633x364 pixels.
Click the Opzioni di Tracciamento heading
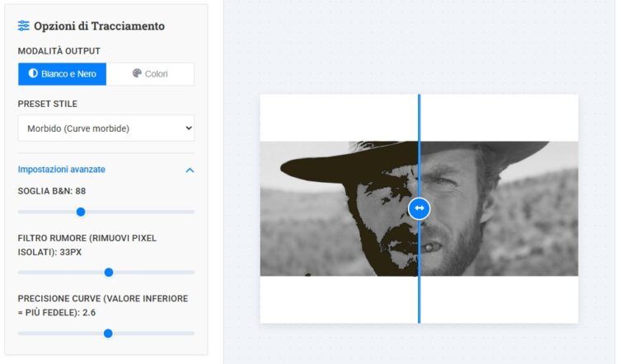[99, 26]
